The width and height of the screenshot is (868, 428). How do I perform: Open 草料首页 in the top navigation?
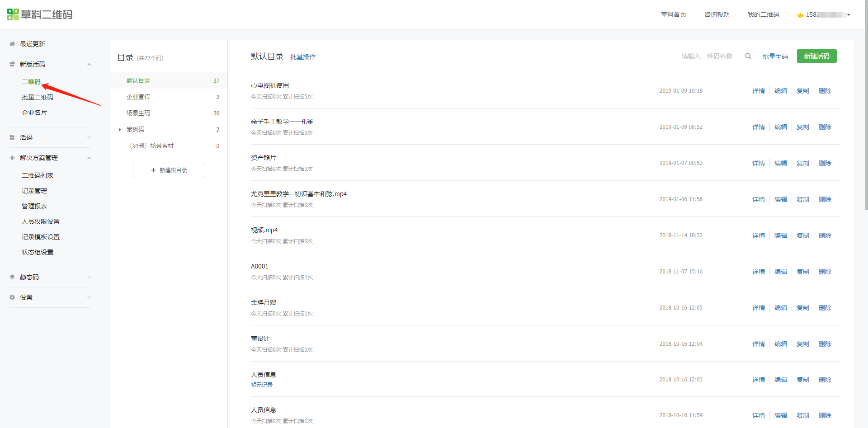(674, 14)
